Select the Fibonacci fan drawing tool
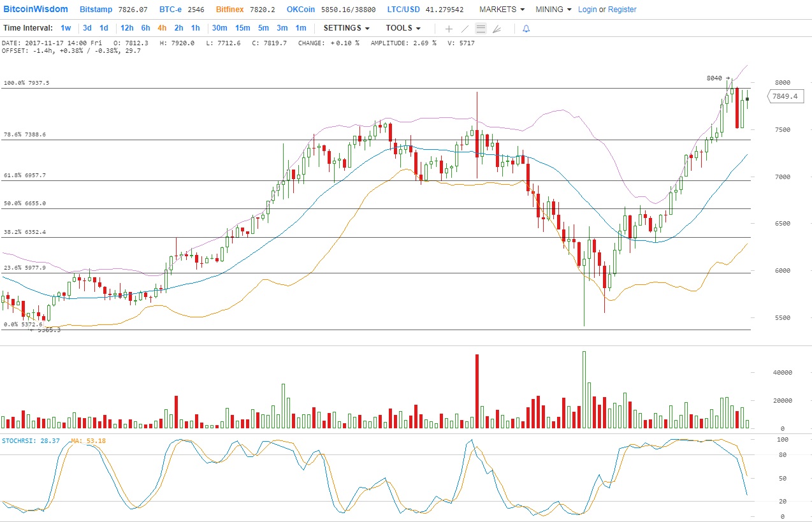Viewport: 812px width, 522px height. (497, 29)
